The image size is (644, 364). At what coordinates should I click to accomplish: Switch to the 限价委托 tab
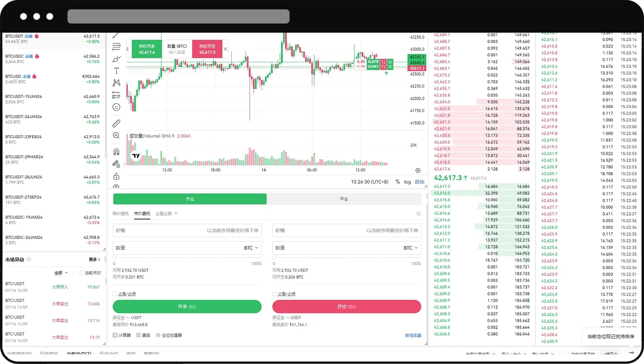click(x=121, y=213)
